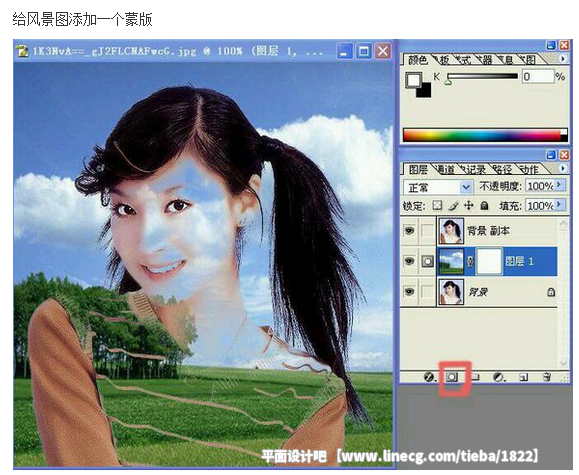Viewport: 579px width, 475px height.
Task: Maximize the image document window
Action: point(364,51)
